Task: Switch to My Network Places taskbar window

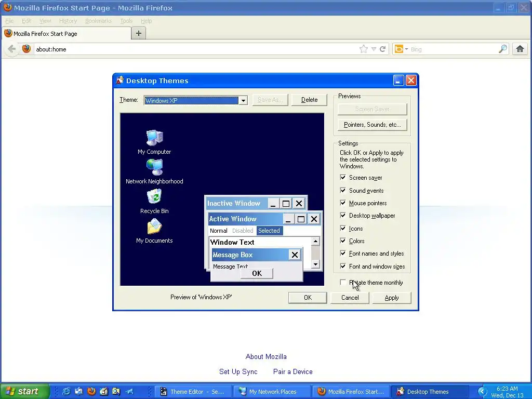Action: click(272, 392)
